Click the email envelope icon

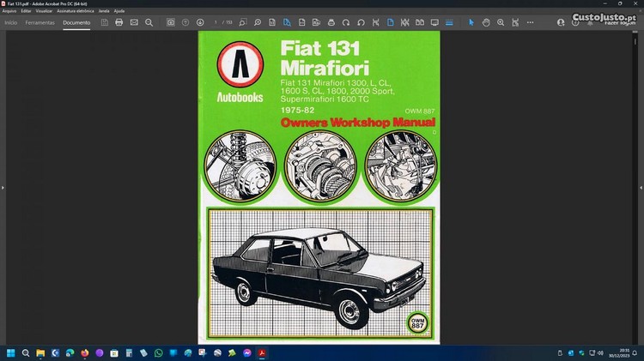coord(134,22)
